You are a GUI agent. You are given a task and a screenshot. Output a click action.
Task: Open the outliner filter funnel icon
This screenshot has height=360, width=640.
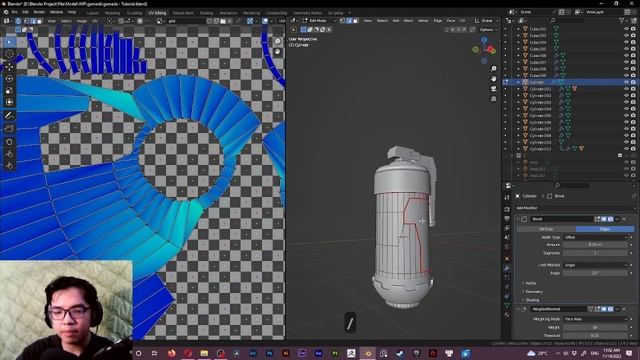click(622, 20)
